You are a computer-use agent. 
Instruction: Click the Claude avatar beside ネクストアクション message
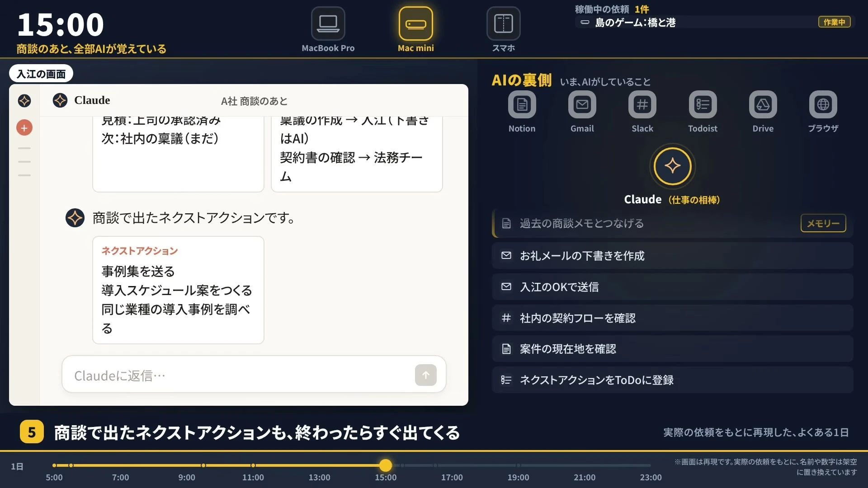pos(75,218)
